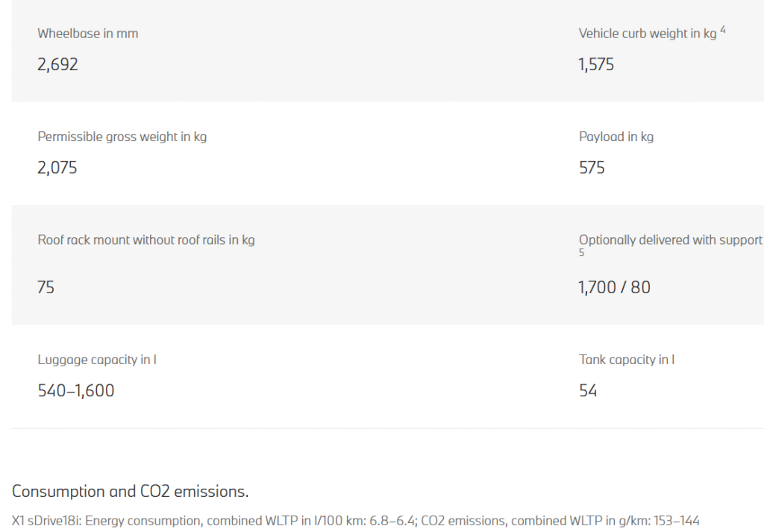Image resolution: width=764 pixels, height=532 pixels.
Task: Select the value 1,700 / 80
Action: [x=614, y=287]
